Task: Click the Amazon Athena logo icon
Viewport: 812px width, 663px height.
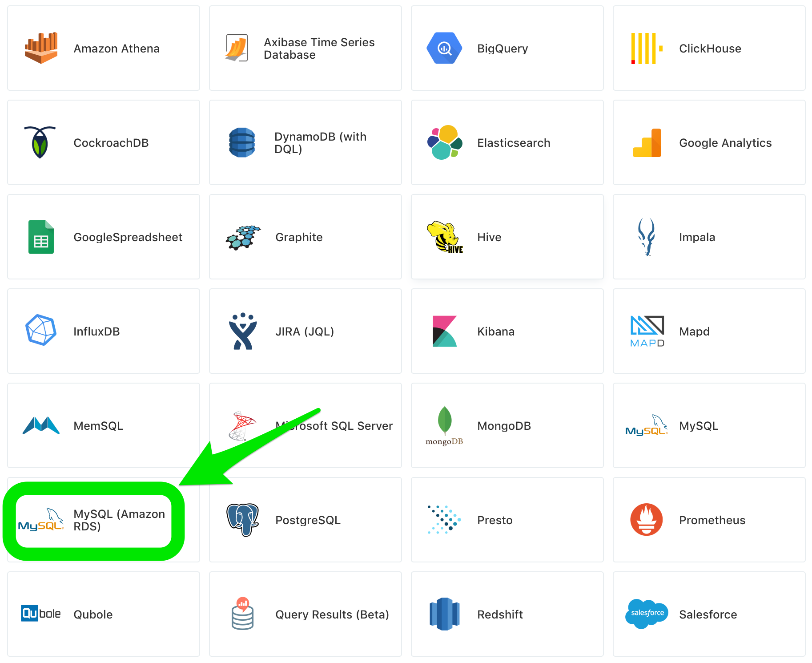Action: tap(41, 48)
